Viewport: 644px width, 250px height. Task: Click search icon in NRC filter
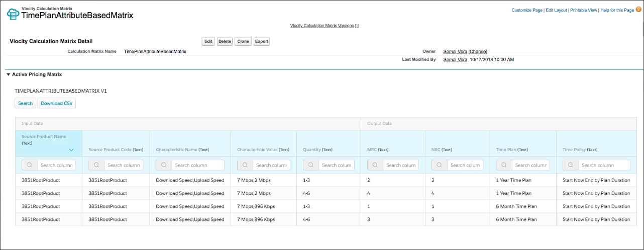tap(440, 165)
